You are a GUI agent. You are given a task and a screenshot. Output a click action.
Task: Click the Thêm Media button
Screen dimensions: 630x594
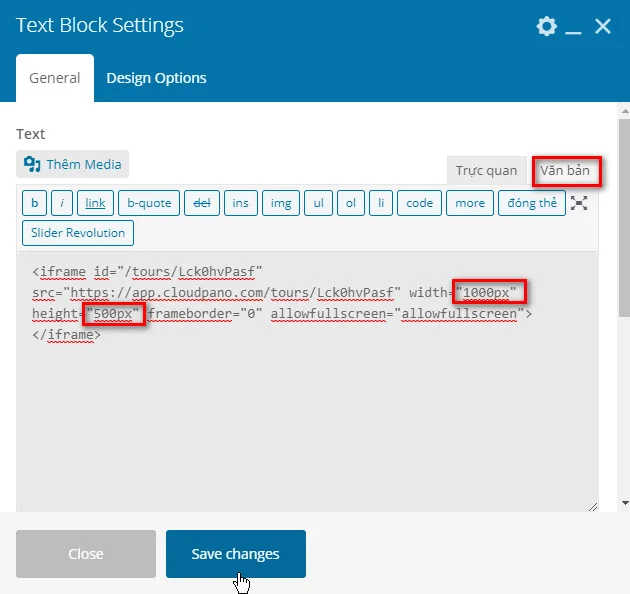tap(72, 164)
